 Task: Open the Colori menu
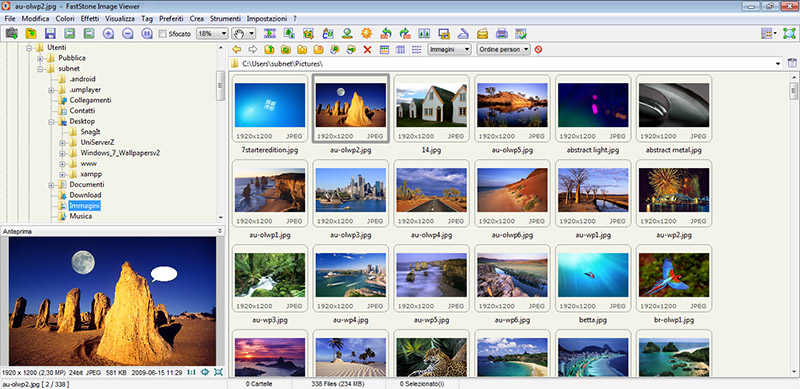(x=65, y=18)
